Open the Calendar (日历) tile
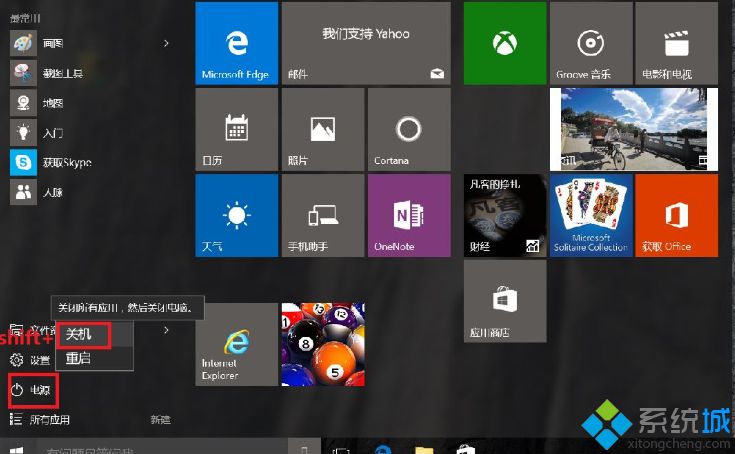The height and width of the screenshot is (454, 735). click(236, 129)
